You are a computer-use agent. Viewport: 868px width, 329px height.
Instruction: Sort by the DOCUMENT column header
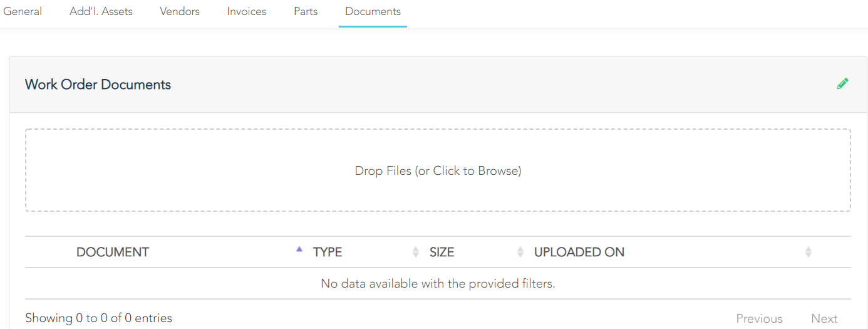[x=113, y=252]
